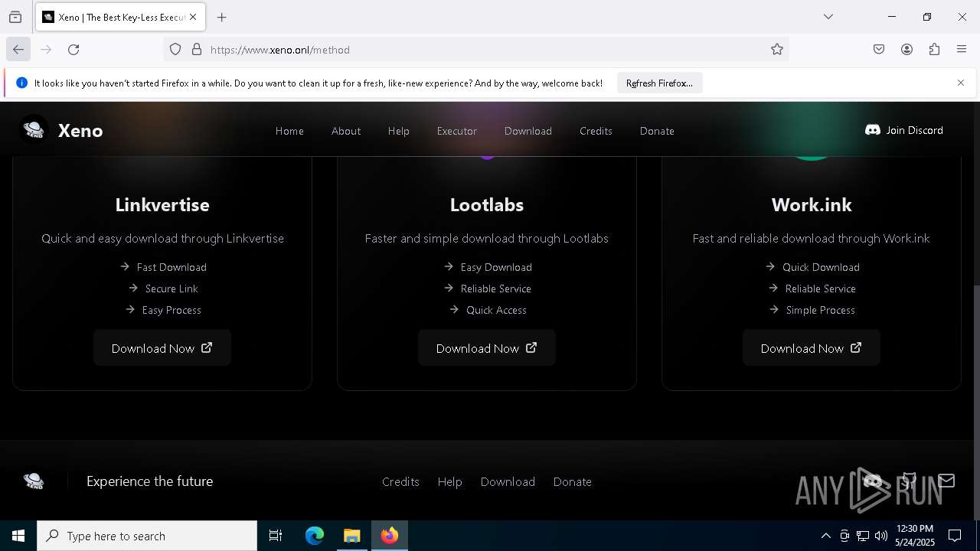Open the Home nav item

point(289,131)
